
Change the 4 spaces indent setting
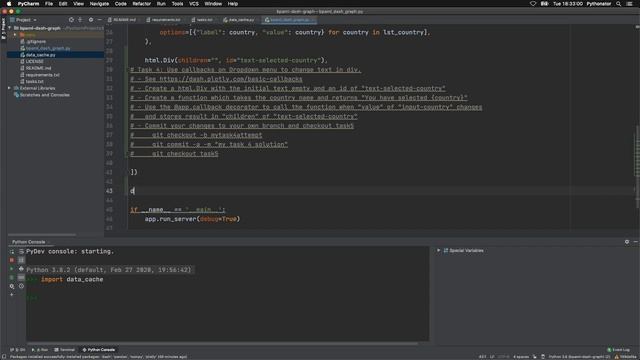[x=520, y=357]
